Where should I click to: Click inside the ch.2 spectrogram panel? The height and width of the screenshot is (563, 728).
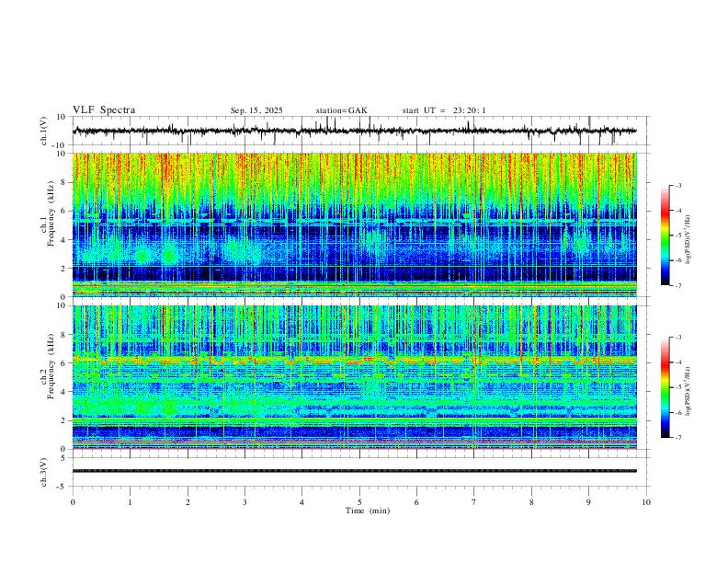(354, 377)
